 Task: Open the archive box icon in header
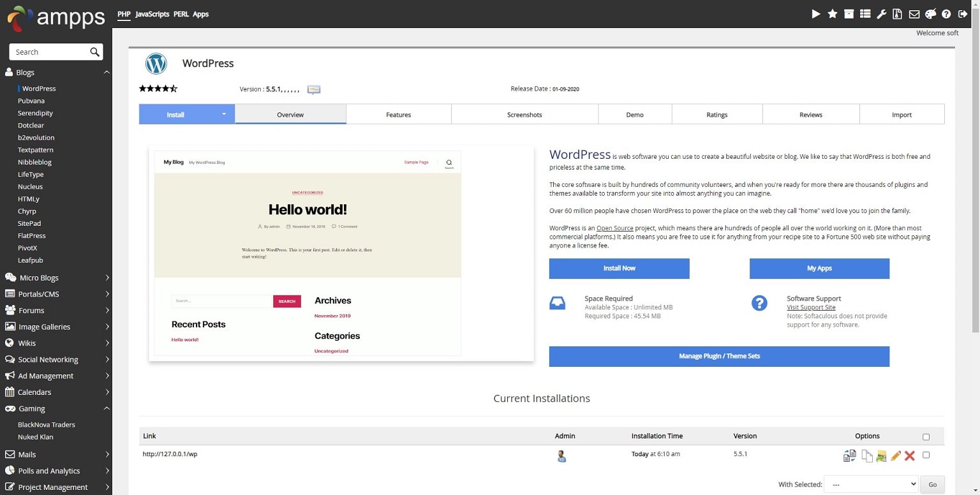pyautogui.click(x=849, y=14)
